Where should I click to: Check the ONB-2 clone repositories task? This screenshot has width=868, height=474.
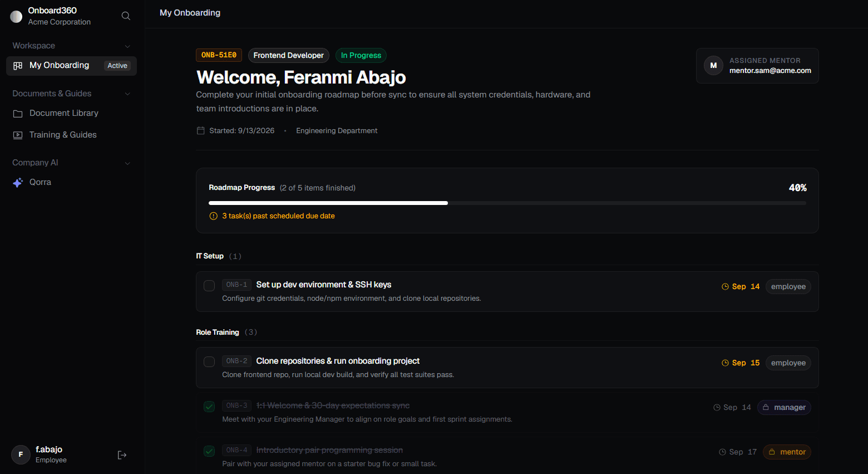coord(209,362)
